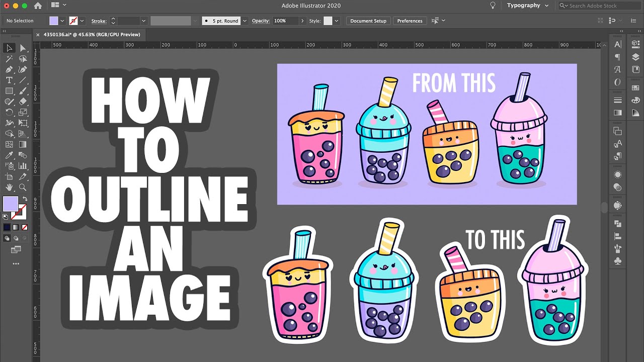The width and height of the screenshot is (644, 362).
Task: Close the 4350136.ai document tab
Action: 38,35
